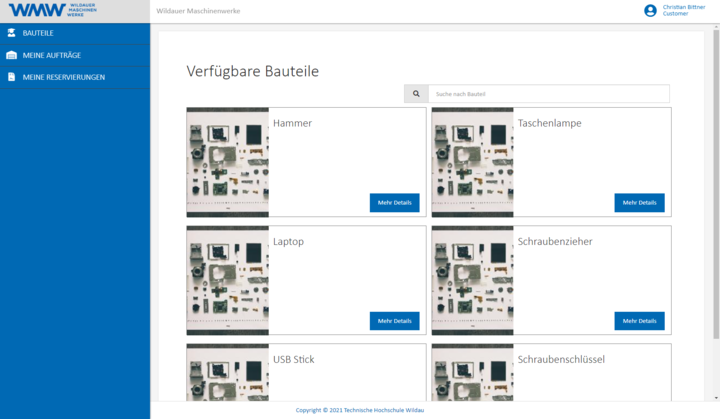Click the user profile avatar icon
Image resolution: width=720 pixels, height=419 pixels.
[x=650, y=11]
